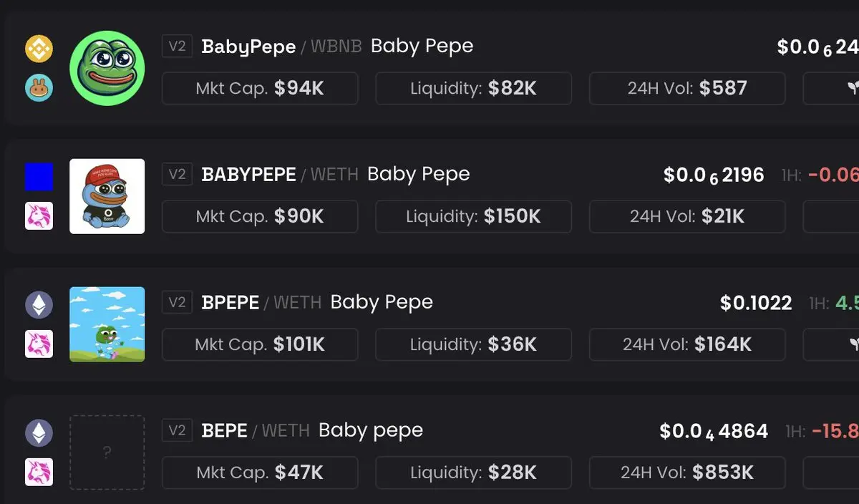This screenshot has height=504, width=859.
Task: Open the BEPE / WETH pair
Action: click(255, 430)
